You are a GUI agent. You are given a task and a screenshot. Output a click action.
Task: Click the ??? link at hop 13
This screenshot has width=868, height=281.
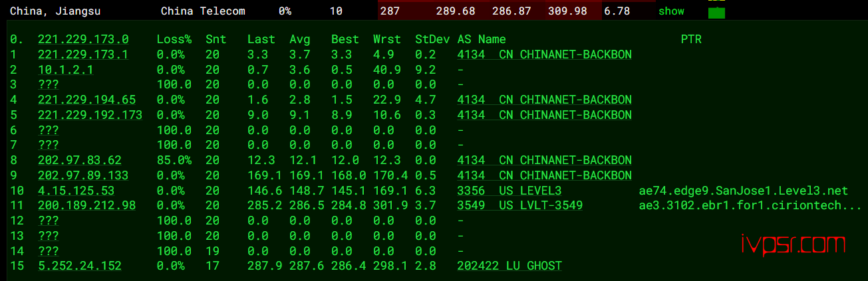(48, 236)
